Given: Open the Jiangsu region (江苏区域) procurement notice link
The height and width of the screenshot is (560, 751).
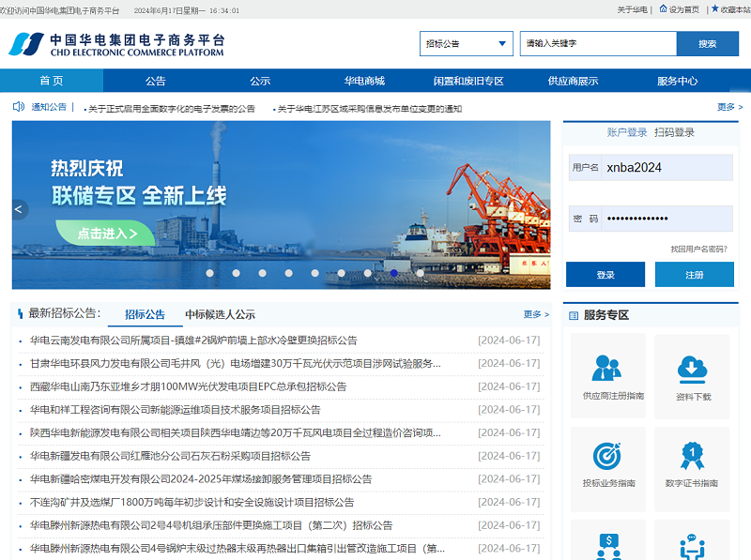Looking at the screenshot, I should [369, 109].
